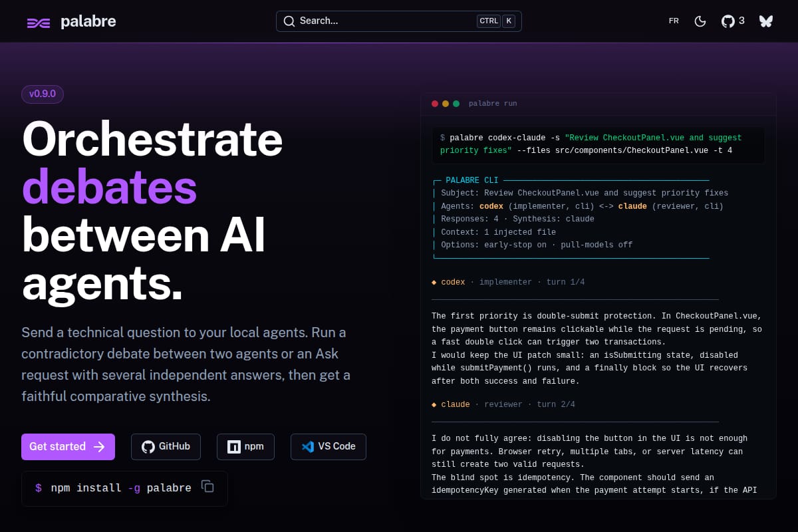Toggle dark mode moon icon
The width and height of the screenshot is (798, 532).
[700, 21]
